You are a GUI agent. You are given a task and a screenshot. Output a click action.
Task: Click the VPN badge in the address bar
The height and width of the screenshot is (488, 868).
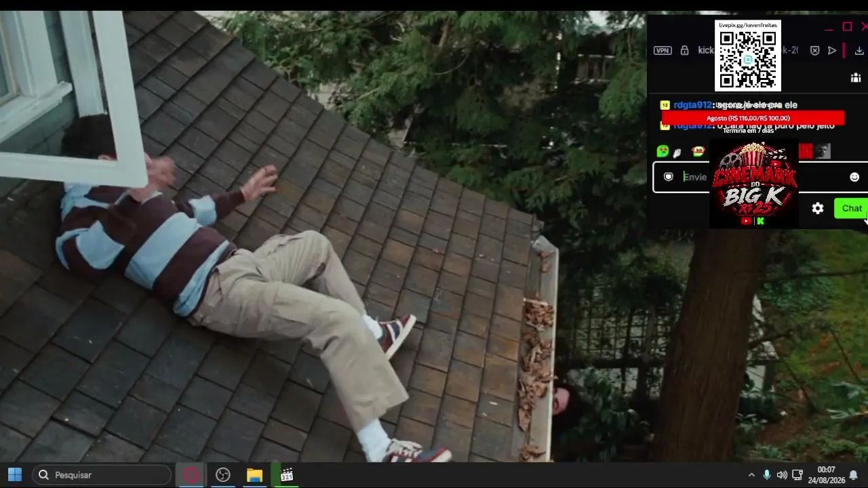[663, 50]
